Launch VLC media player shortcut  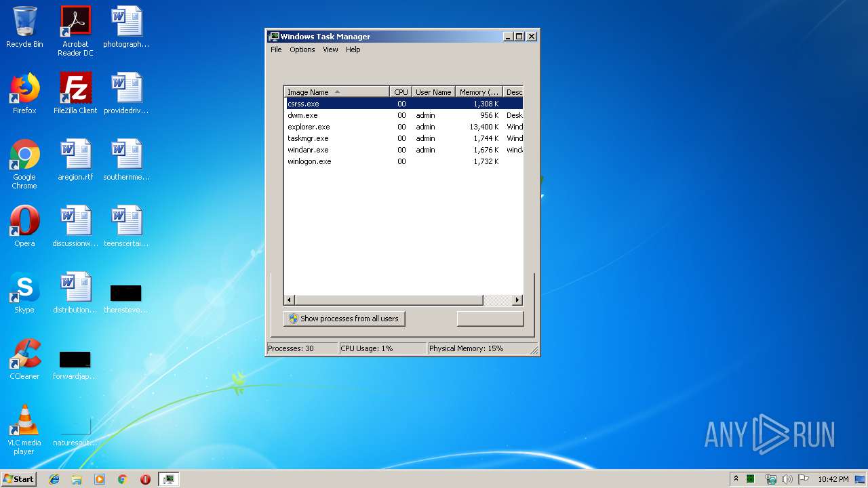(24, 430)
